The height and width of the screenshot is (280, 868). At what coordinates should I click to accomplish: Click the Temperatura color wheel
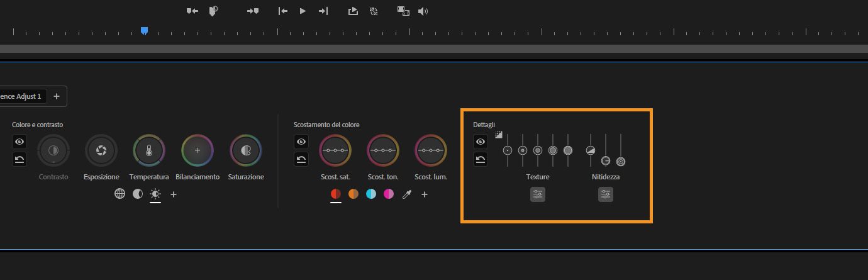[149, 150]
